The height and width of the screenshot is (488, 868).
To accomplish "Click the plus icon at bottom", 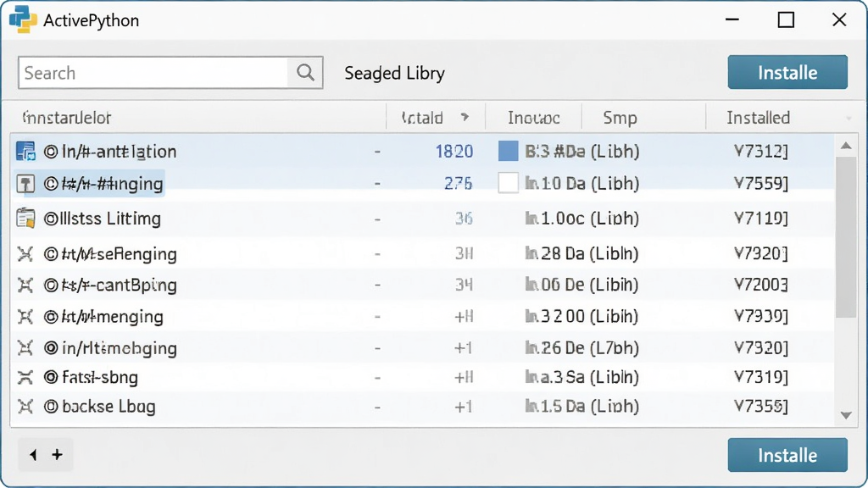I will (57, 455).
